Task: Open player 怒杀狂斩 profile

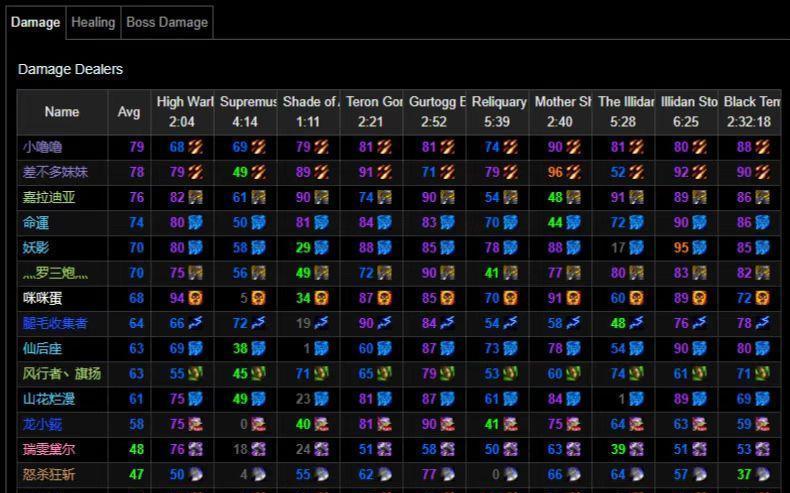Action: [49, 474]
